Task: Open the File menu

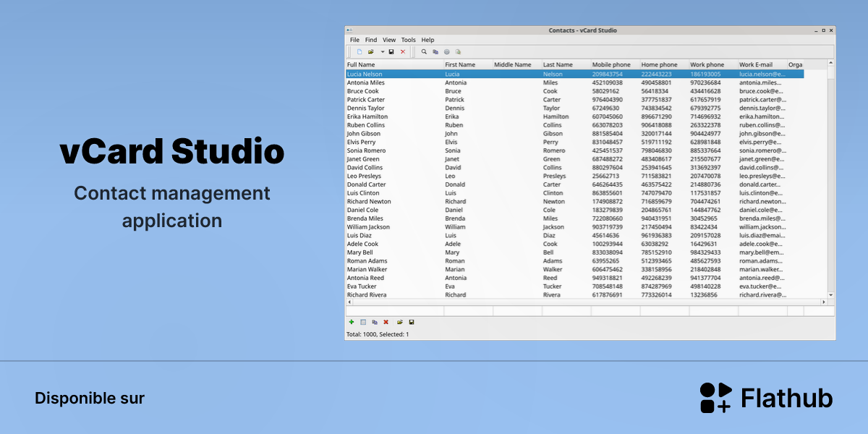Action: coord(354,40)
